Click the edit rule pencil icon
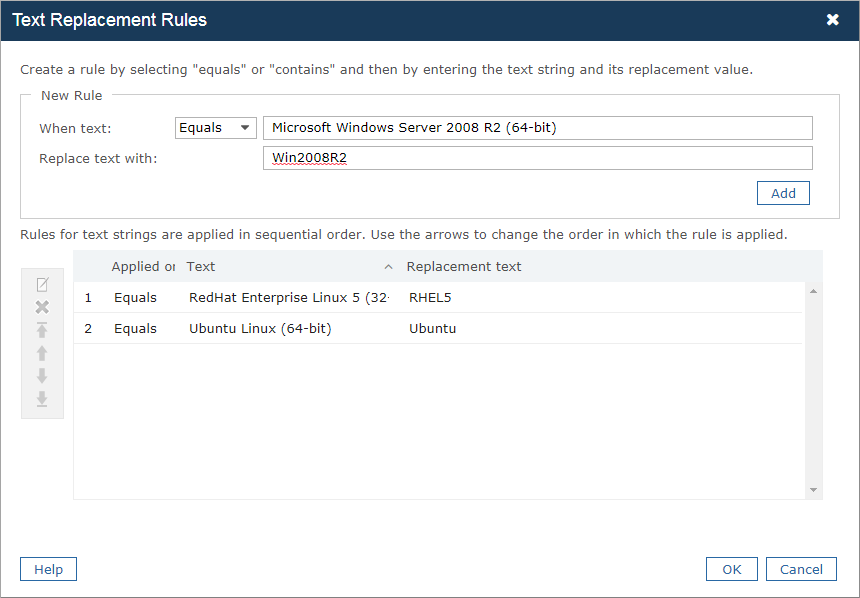 (42, 285)
